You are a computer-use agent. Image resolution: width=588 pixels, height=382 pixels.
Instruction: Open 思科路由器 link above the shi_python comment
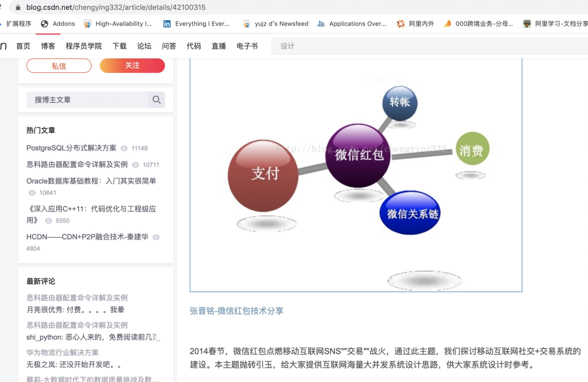coord(77,325)
